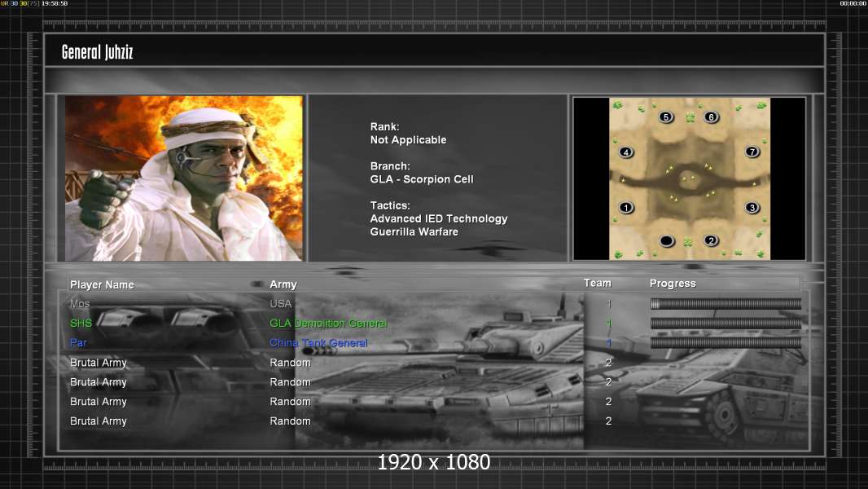
Task: Click 'GLA - Scorpion Cell' branch text
Action: click(x=422, y=179)
